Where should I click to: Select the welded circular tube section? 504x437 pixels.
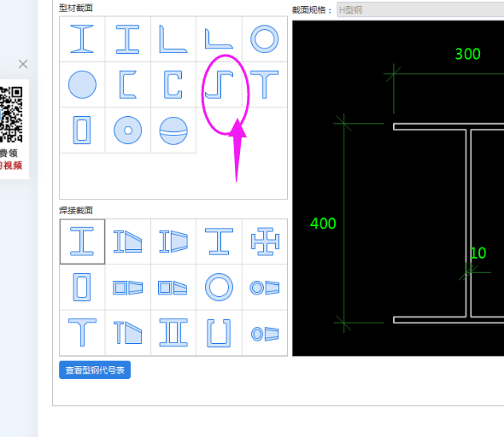(219, 287)
